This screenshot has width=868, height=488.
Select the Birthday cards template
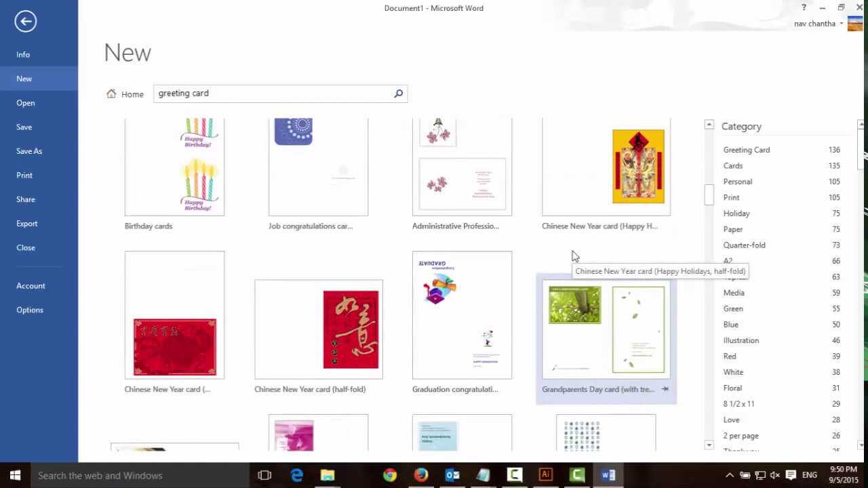(174, 175)
